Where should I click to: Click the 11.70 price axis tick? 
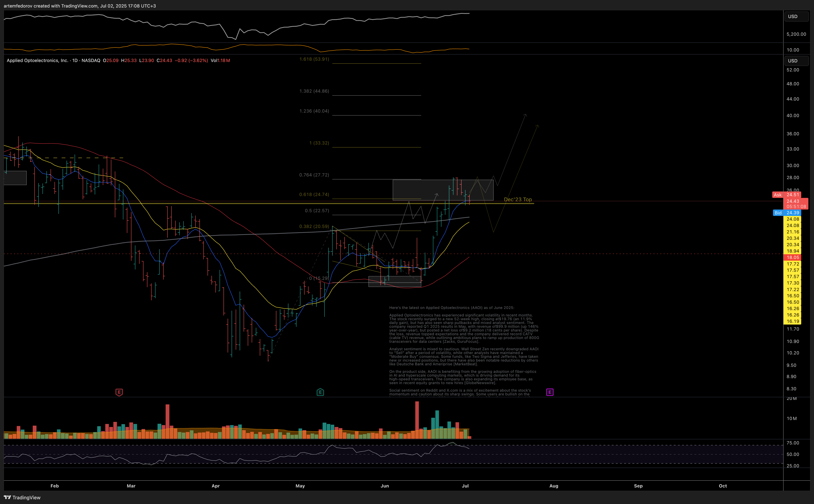click(793, 329)
